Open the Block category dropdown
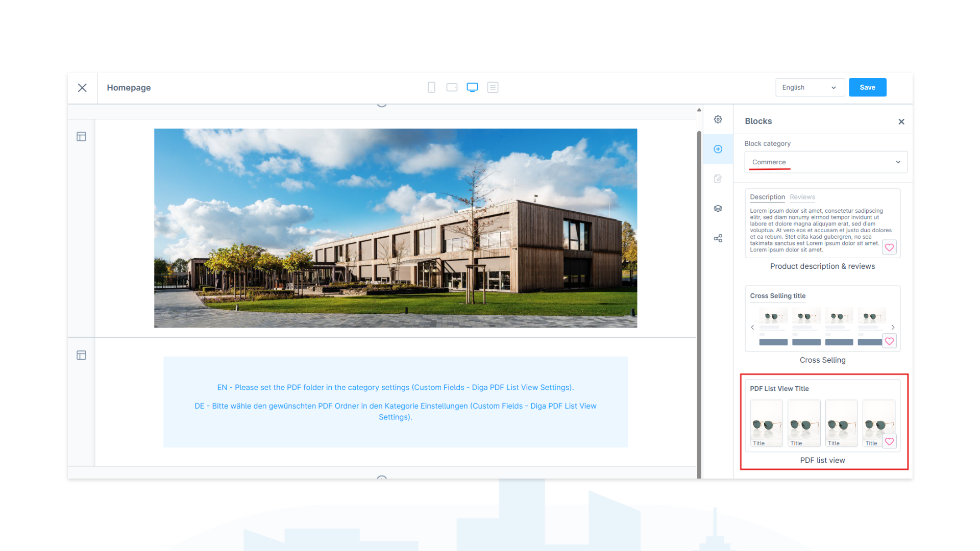Viewport: 980px width, 551px height. 824,161
